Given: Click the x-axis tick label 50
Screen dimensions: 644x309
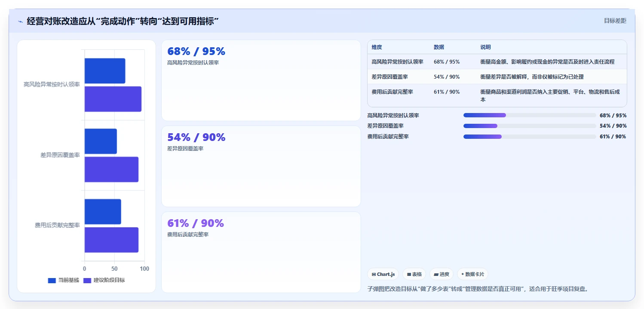Looking at the screenshot, I should pos(114,269).
